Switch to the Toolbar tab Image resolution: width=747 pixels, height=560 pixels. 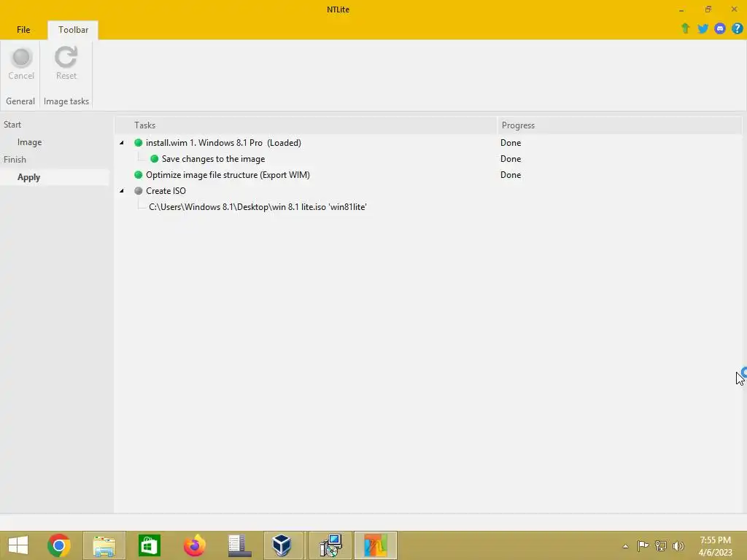point(73,29)
